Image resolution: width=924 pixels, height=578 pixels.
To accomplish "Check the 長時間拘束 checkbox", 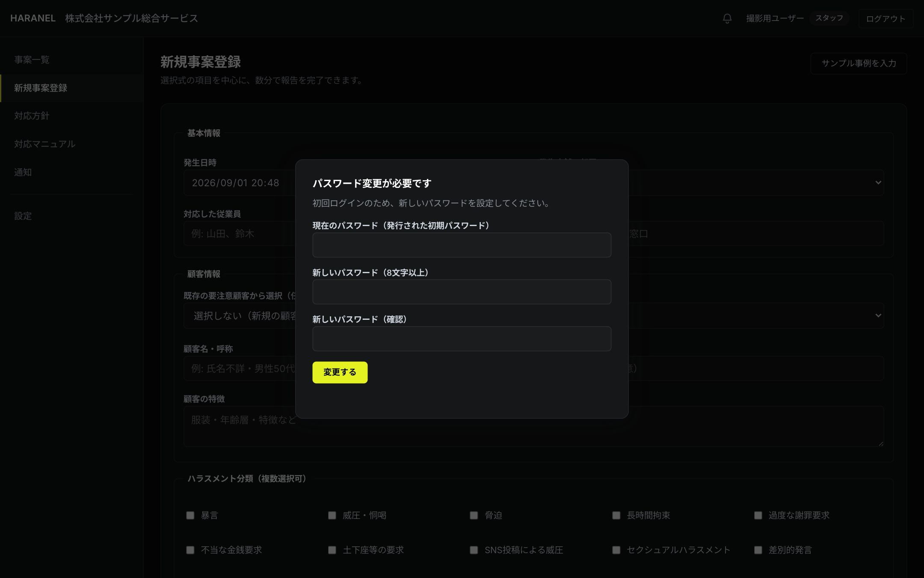I will (x=616, y=515).
